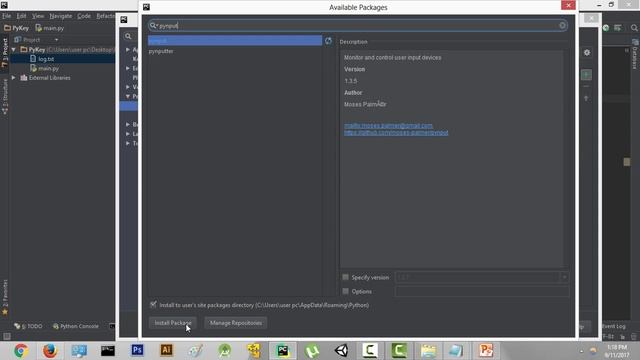Viewport: 640px width, 360px height.
Task: Select log.txt in the project tree
Action: point(42,59)
